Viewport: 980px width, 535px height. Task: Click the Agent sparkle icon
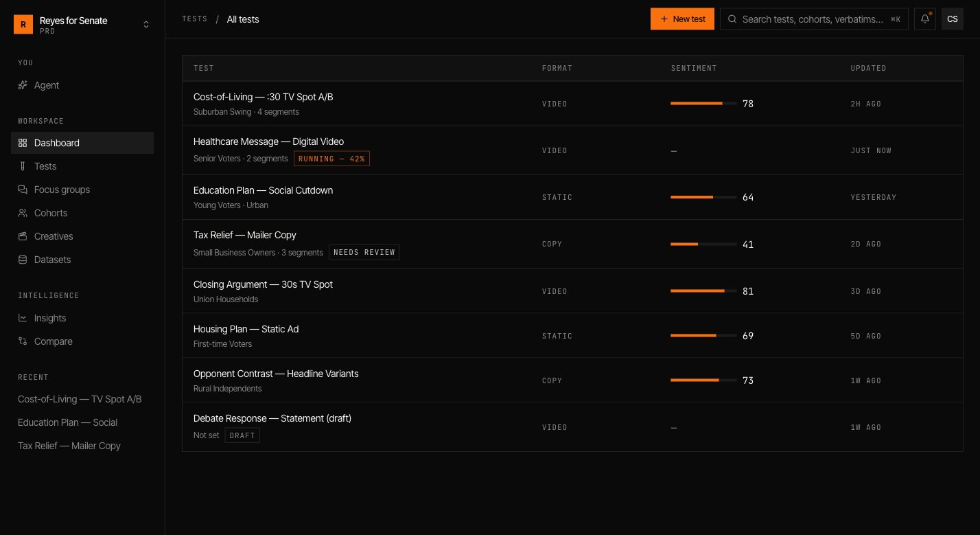(x=23, y=85)
